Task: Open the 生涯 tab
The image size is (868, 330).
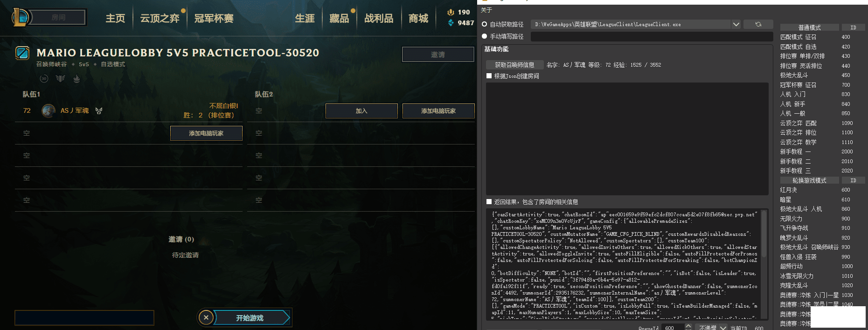Action: [x=305, y=18]
